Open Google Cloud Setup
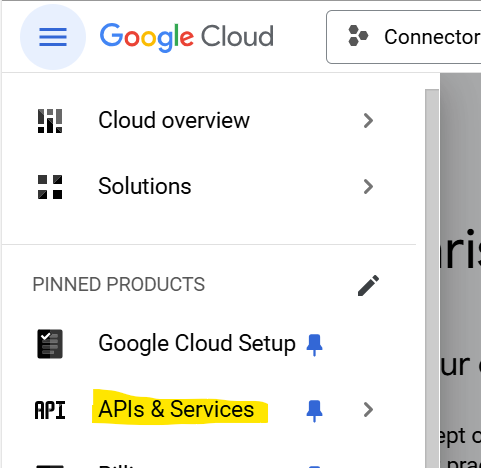 click(x=197, y=343)
